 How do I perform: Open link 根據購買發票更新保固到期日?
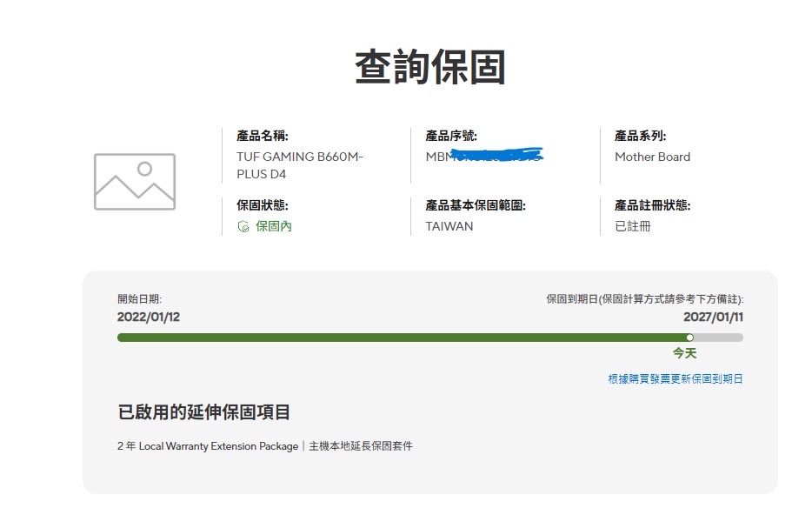(676, 378)
